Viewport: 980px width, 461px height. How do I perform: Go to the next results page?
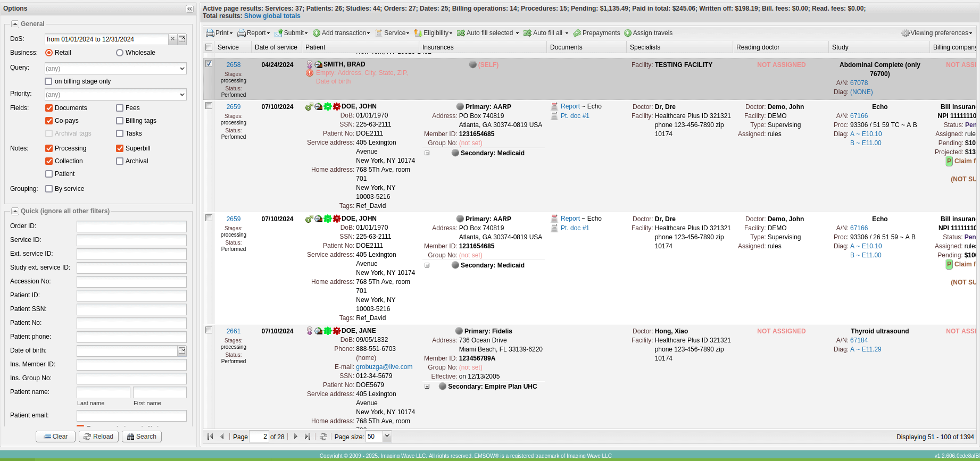click(296, 437)
